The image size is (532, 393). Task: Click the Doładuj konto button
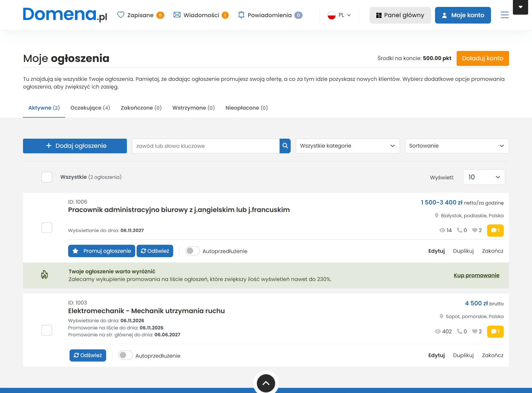(482, 58)
